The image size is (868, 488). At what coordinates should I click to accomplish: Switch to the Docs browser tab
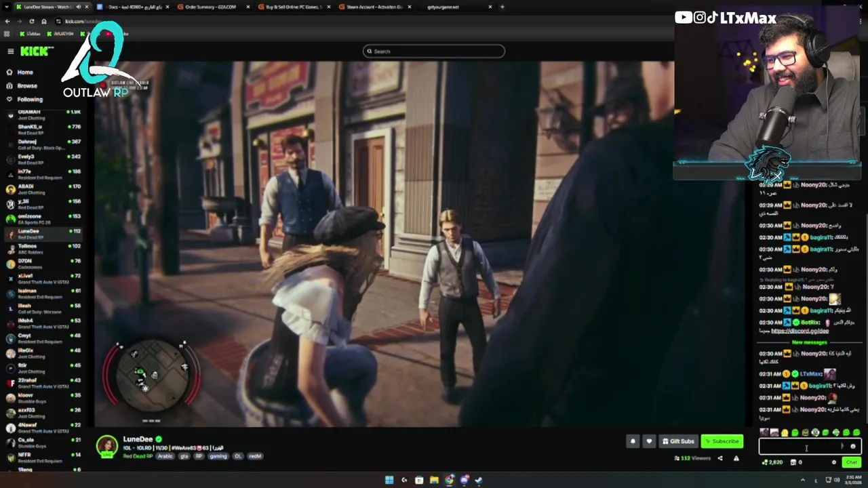coord(132,7)
